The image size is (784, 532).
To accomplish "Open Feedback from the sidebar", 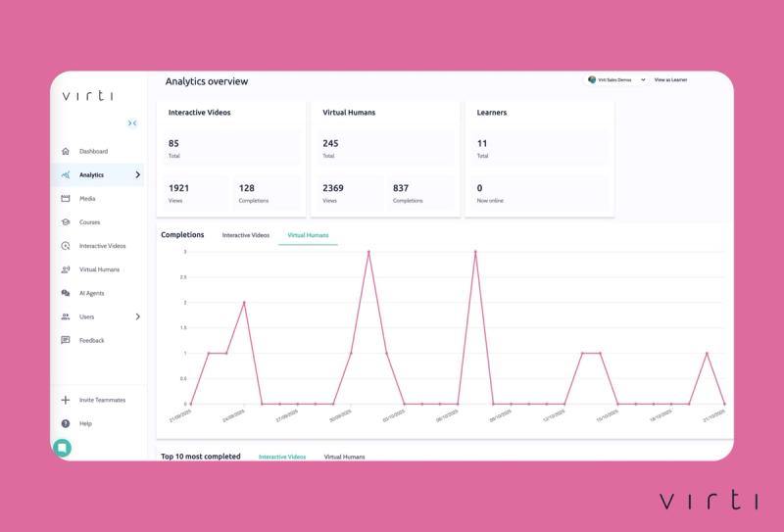I will pyautogui.click(x=91, y=341).
